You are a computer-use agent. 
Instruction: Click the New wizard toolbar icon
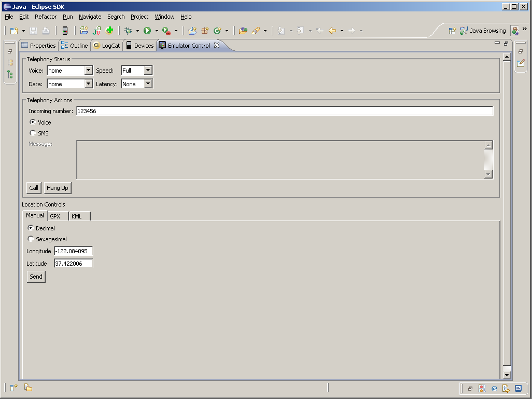click(14, 31)
